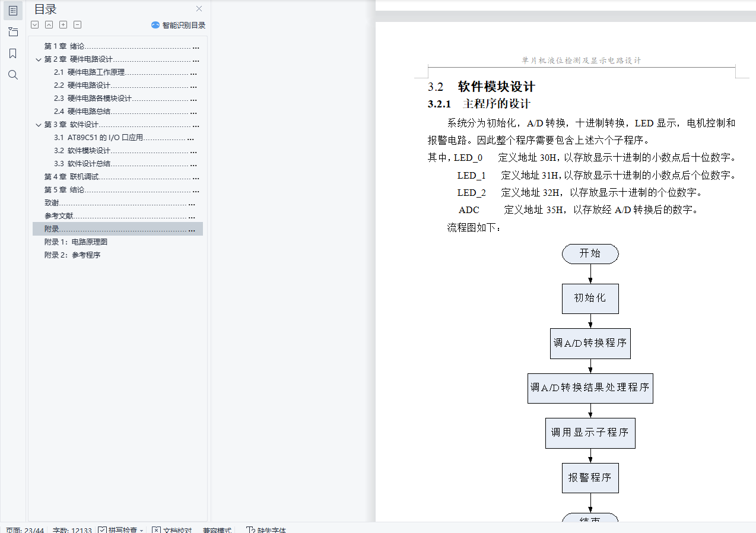Click the LED_2 定义地址 32H line

(580, 193)
